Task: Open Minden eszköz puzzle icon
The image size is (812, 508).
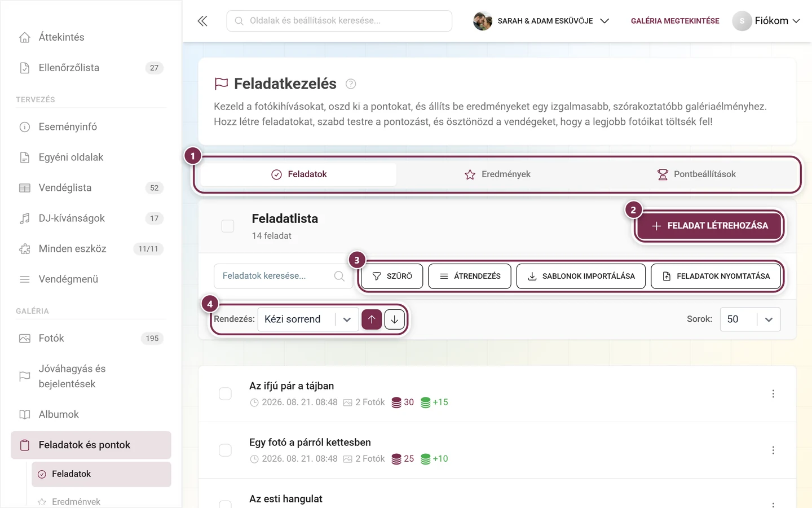Action: [x=25, y=249]
